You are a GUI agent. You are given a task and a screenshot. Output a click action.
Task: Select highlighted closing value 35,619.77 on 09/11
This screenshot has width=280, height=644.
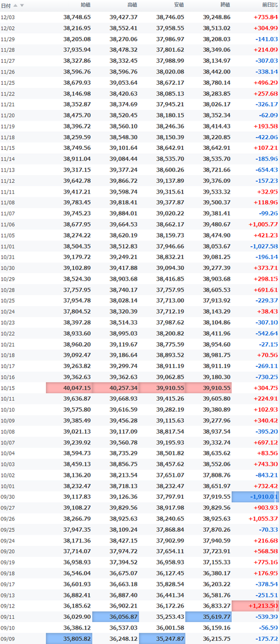pyautogui.click(x=209, y=617)
